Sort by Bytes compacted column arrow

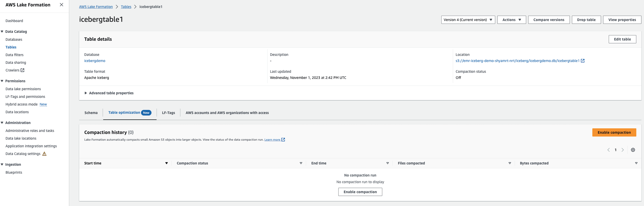(636, 163)
